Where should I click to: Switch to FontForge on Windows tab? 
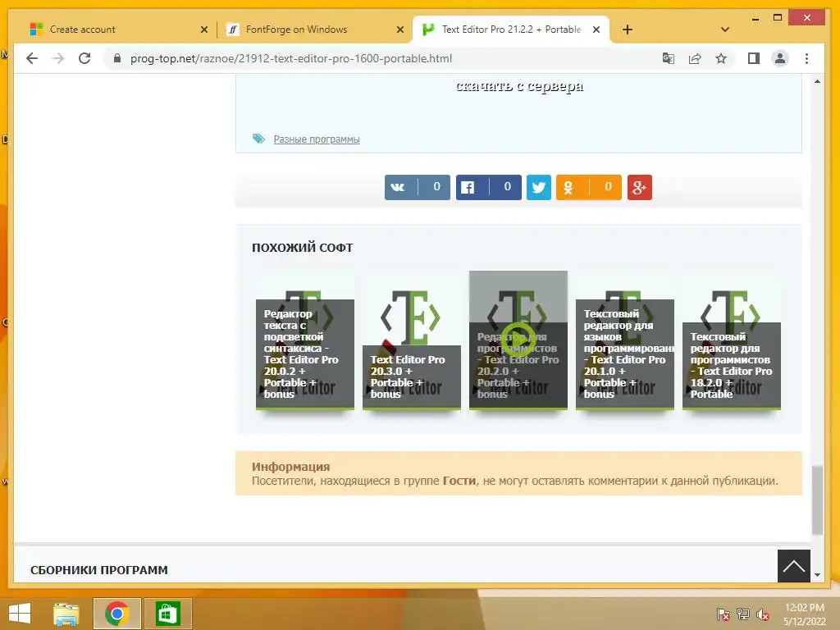coord(315,30)
